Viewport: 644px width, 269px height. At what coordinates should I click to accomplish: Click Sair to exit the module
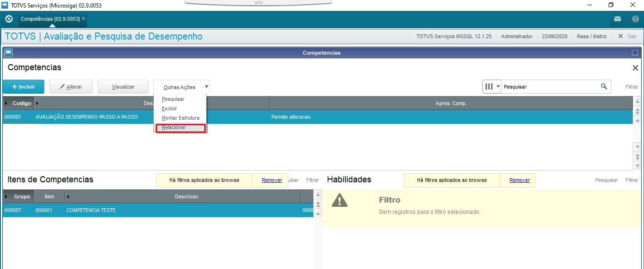pos(627,36)
